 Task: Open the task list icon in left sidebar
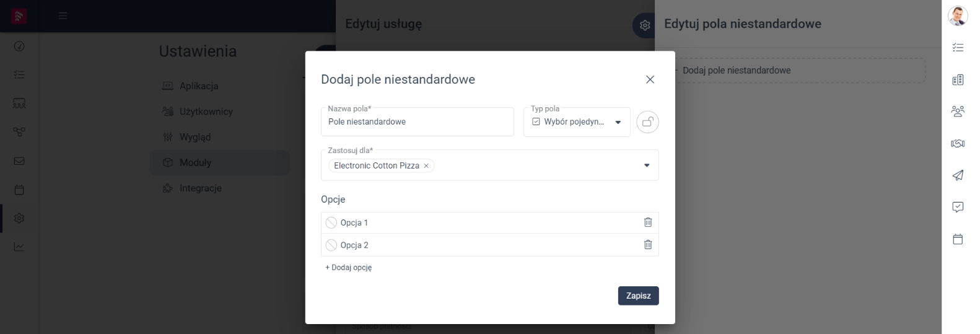19,74
